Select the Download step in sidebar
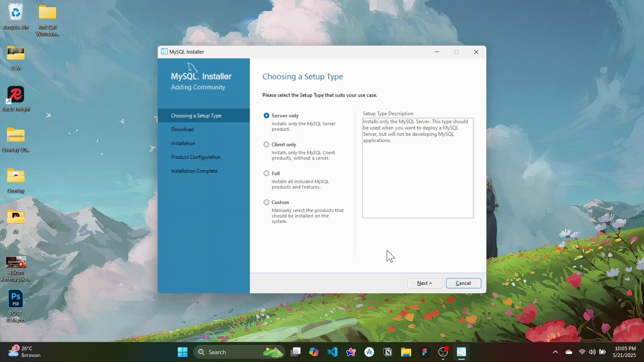 tap(182, 129)
